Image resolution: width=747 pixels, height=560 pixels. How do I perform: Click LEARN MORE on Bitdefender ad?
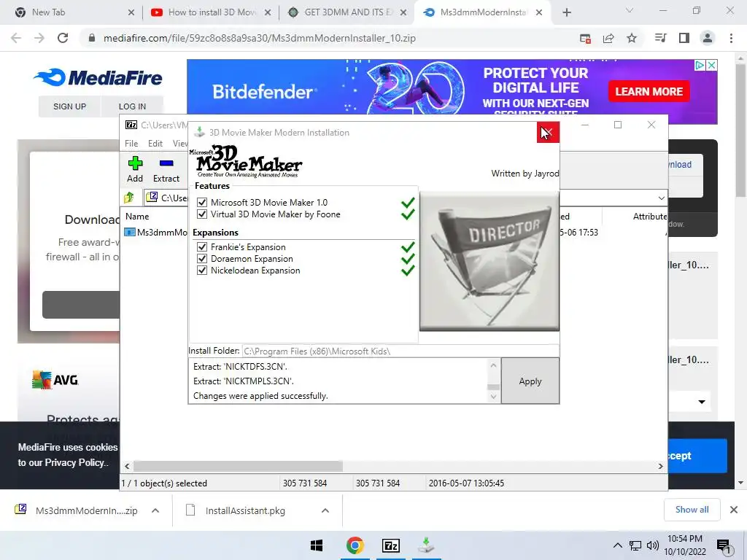pos(649,91)
